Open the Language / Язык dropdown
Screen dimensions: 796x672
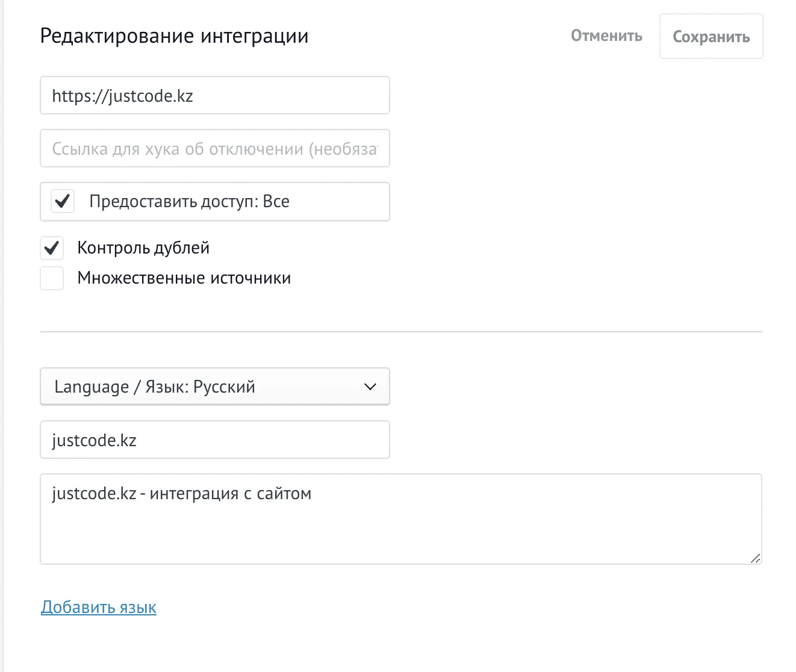[215, 387]
